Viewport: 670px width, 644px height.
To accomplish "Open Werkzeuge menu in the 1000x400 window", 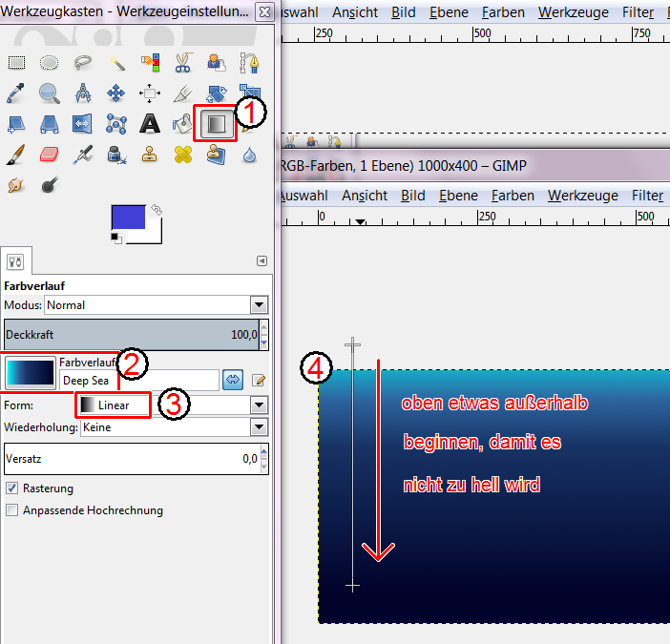I will pyautogui.click(x=583, y=196).
